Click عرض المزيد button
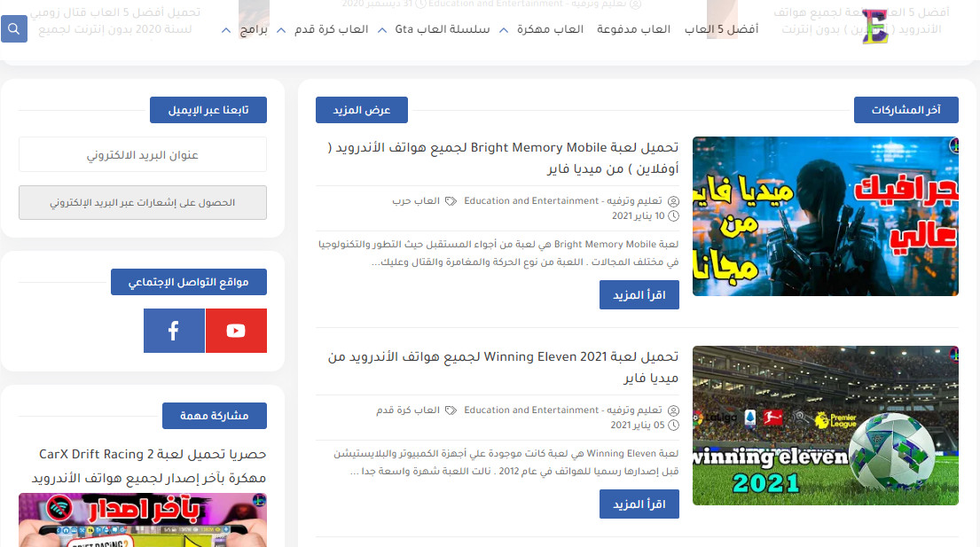980x547 pixels. (x=362, y=110)
